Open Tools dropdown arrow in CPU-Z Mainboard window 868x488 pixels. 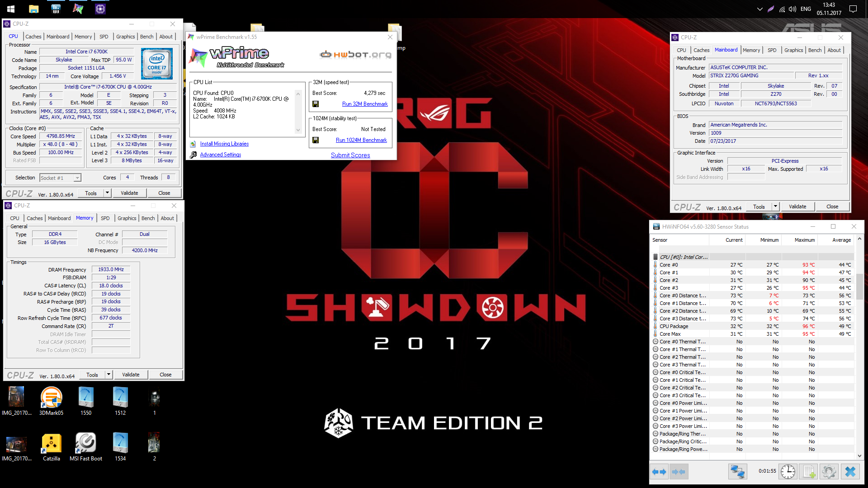pos(775,206)
